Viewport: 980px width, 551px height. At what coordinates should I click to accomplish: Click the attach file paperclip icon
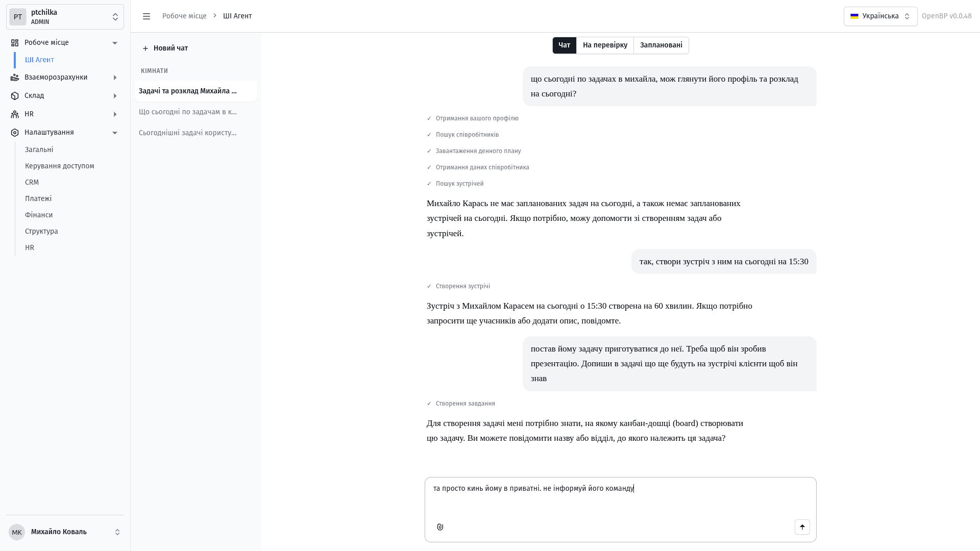[x=440, y=527]
